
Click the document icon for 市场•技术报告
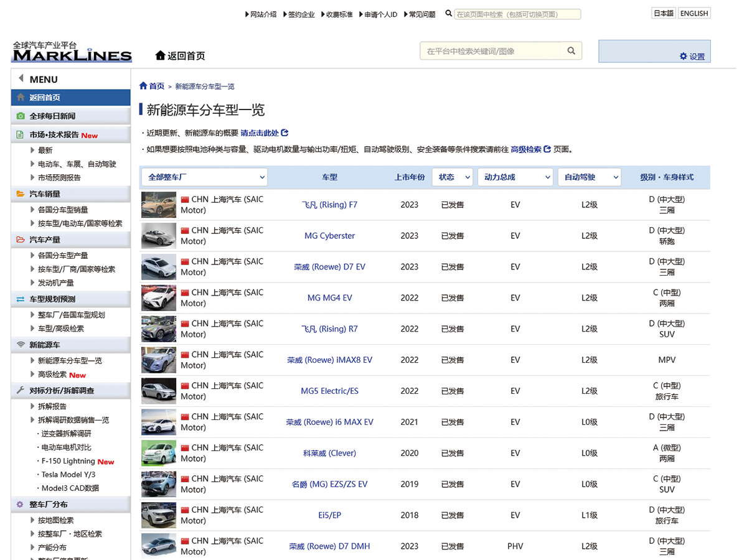21,134
